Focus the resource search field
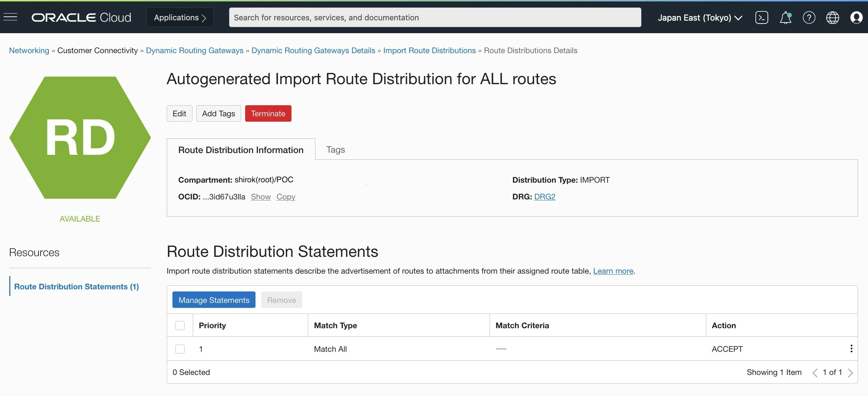This screenshot has width=868, height=396. coord(435,17)
